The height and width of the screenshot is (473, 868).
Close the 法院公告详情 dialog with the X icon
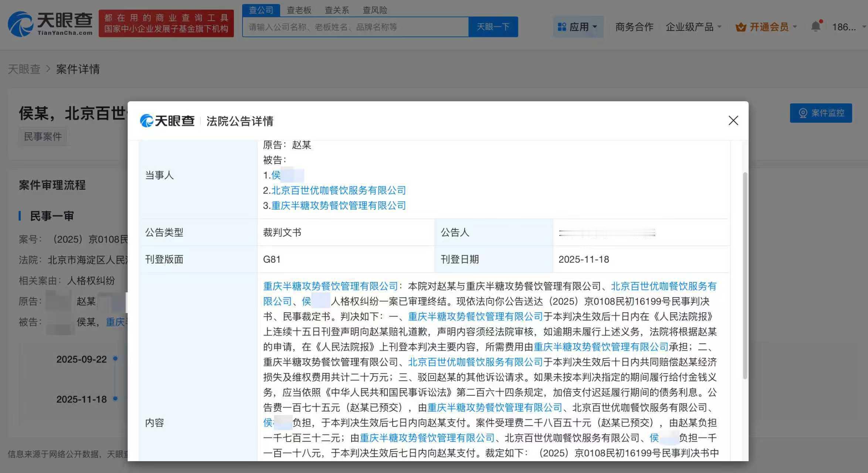[x=733, y=121]
